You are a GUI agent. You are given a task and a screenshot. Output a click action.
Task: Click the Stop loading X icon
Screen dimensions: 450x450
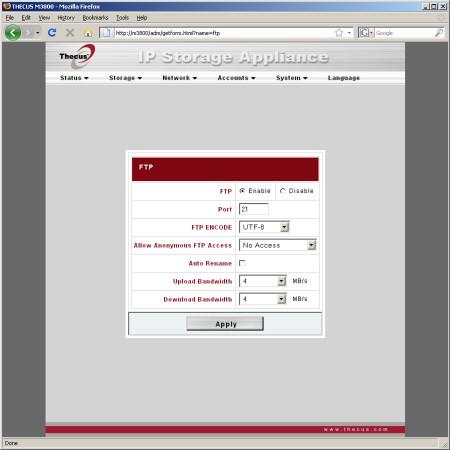pos(70,33)
